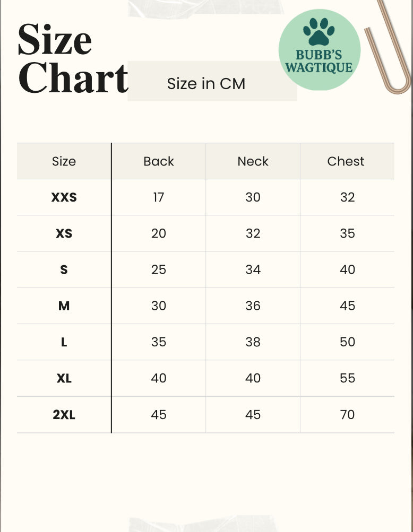Select the Chest column header
The height and width of the screenshot is (532, 413).
point(346,161)
